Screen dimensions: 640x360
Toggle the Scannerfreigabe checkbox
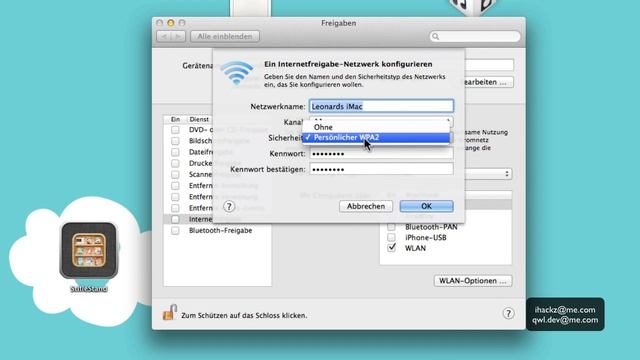[x=175, y=174]
